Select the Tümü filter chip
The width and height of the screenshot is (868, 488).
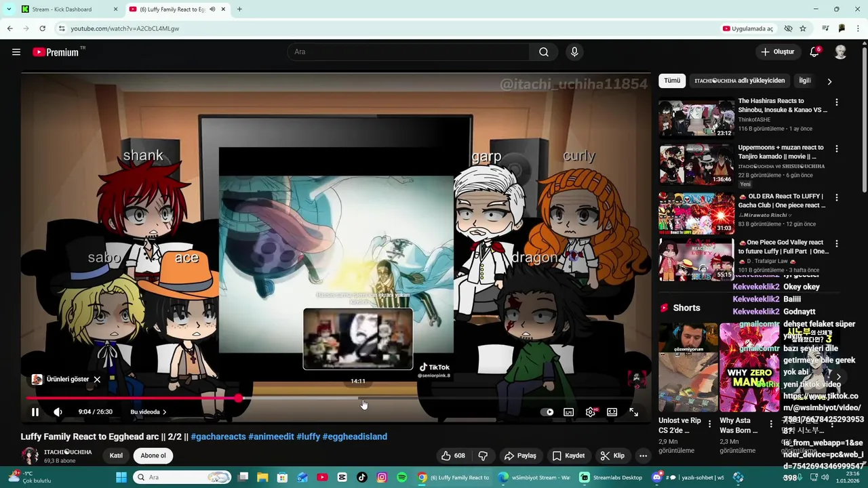click(x=672, y=81)
